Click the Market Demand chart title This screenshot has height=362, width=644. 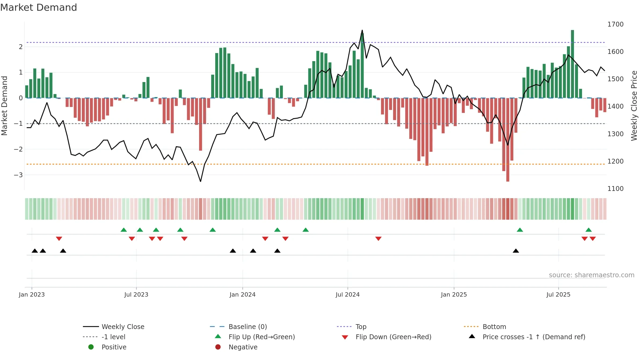(39, 8)
